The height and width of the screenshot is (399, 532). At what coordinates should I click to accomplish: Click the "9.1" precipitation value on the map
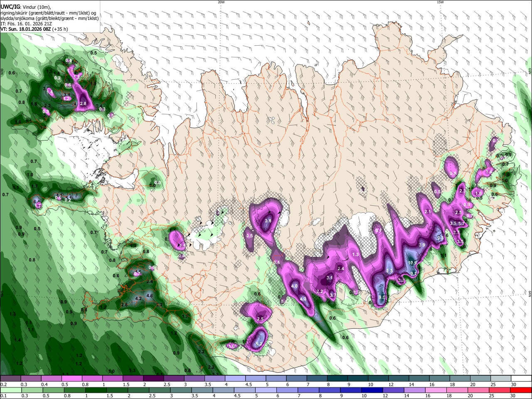click(x=414, y=273)
